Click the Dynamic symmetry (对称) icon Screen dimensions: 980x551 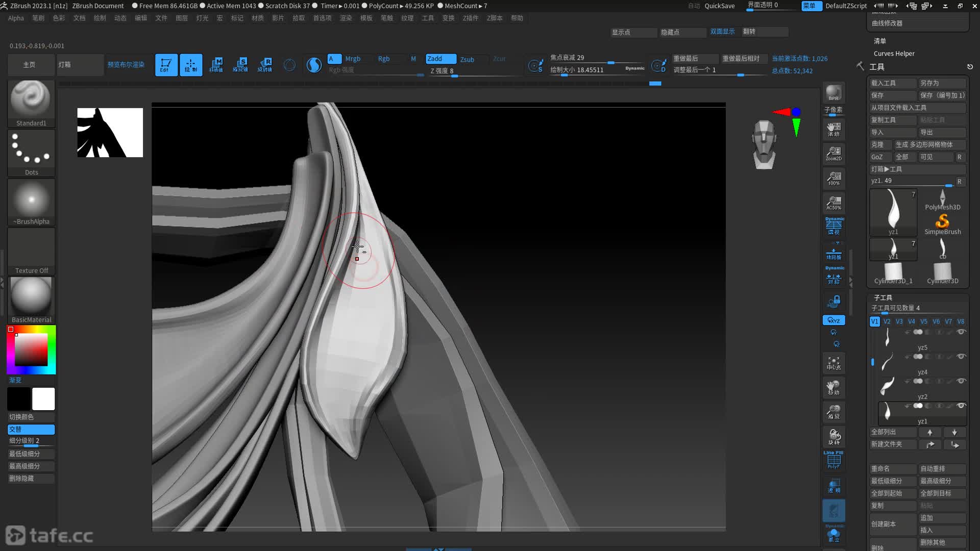click(834, 276)
